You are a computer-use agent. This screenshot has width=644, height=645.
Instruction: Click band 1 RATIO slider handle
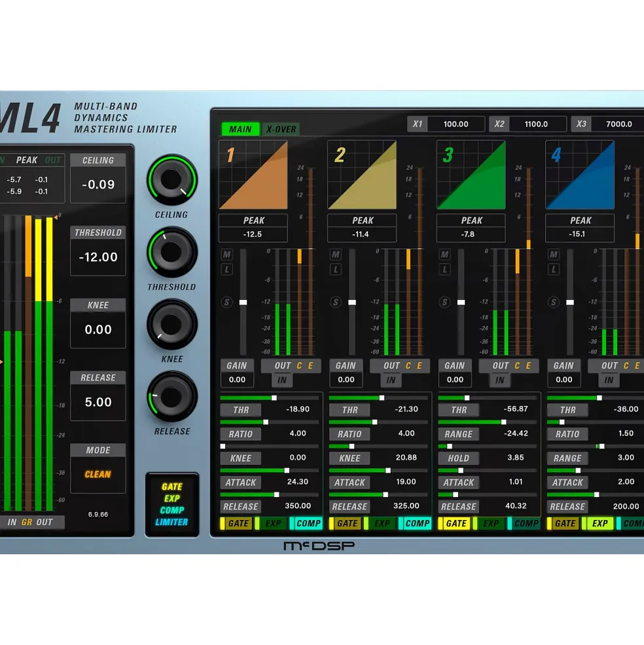tap(266, 422)
